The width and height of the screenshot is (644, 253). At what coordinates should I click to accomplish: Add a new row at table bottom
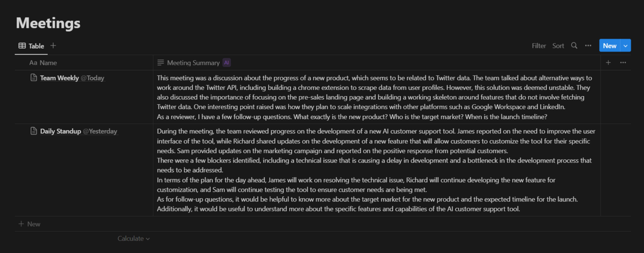pos(30,224)
